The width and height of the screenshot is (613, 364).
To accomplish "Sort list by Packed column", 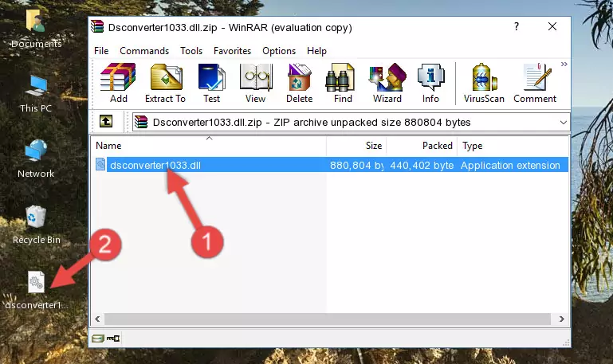I will (422, 146).
